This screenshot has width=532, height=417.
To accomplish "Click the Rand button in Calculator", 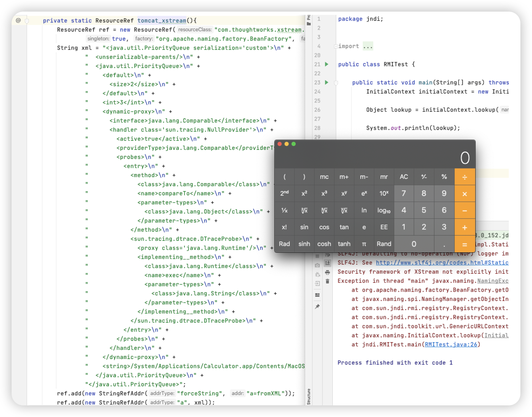I will (384, 244).
